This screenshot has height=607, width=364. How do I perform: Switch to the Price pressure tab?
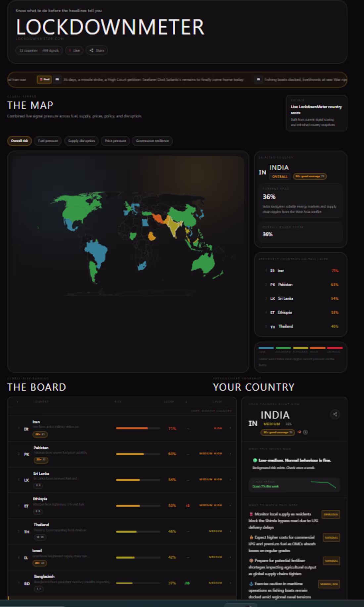pyautogui.click(x=115, y=141)
